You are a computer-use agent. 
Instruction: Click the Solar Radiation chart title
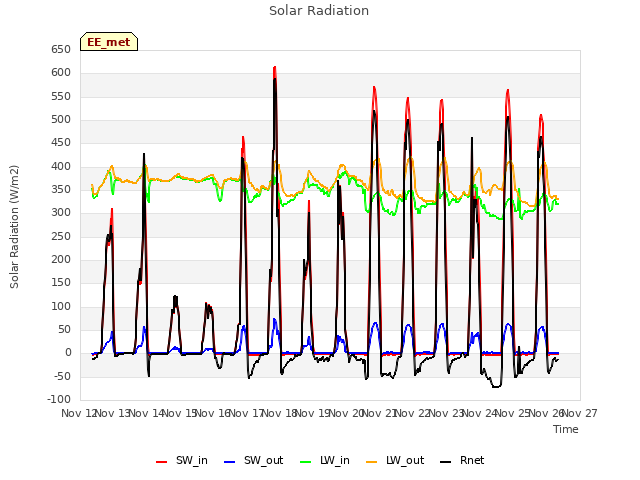point(319,11)
